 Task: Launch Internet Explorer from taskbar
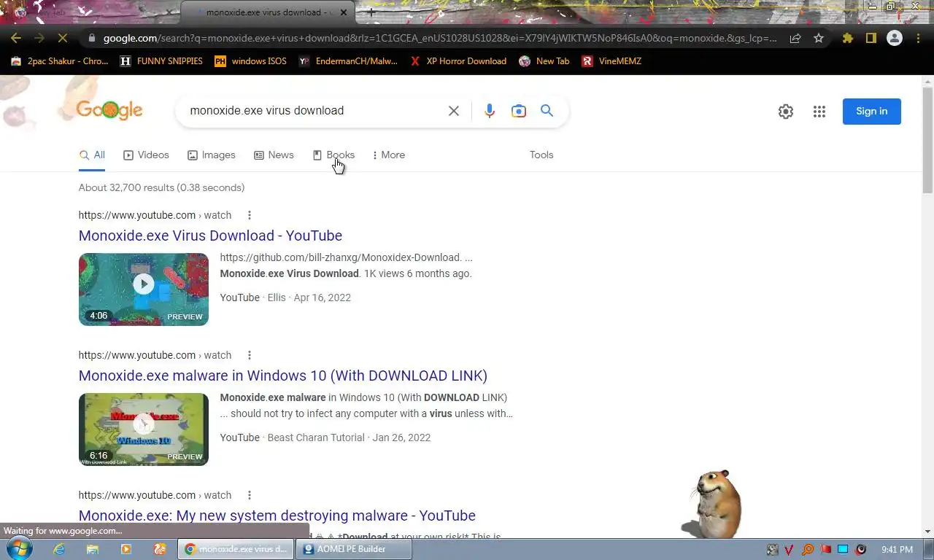[59, 549]
